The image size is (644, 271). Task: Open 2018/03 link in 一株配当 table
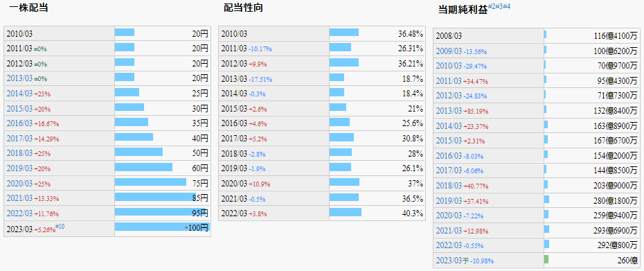click(x=19, y=153)
